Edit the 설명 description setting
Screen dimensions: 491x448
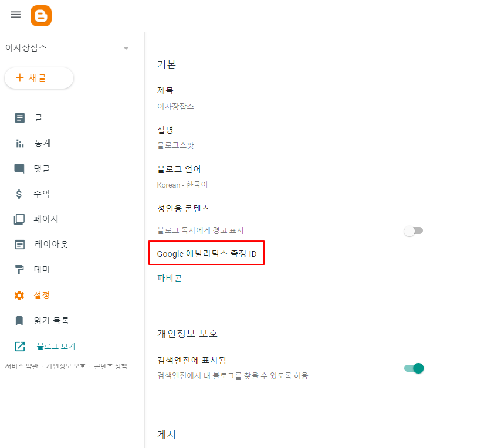[x=165, y=130]
